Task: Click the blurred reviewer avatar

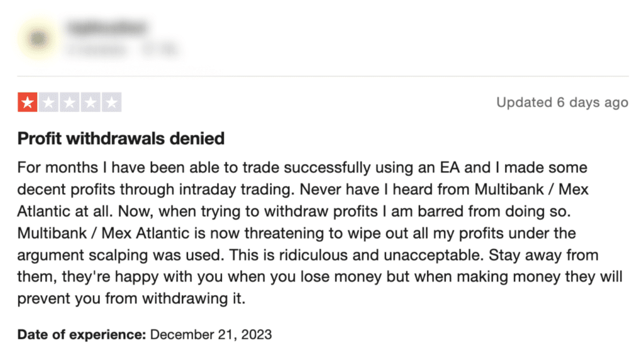Action: [40, 38]
